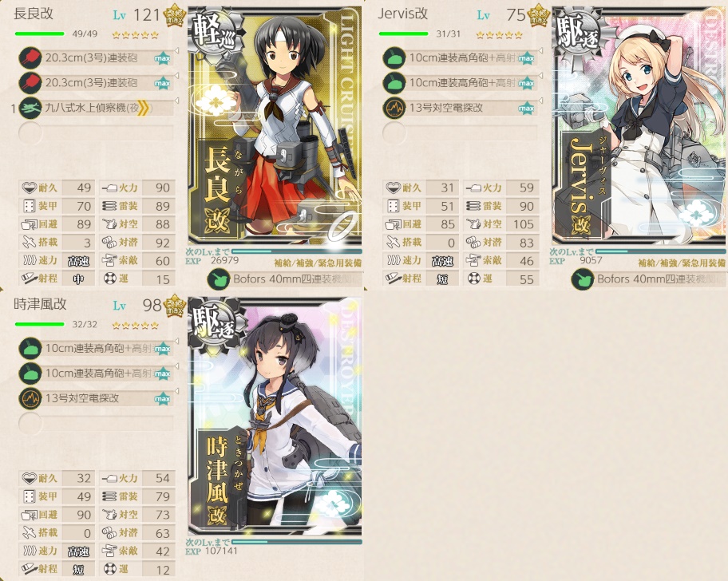This screenshot has width=728, height=581.
Task: Click Tokitsukaze's 13号対空電探改 radar icon
Action: pos(30,398)
